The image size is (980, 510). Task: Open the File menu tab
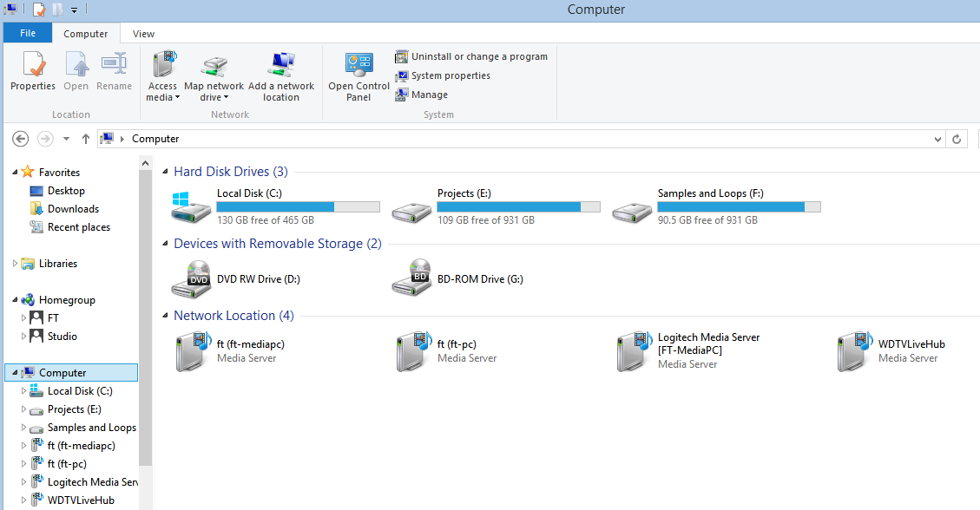point(28,33)
